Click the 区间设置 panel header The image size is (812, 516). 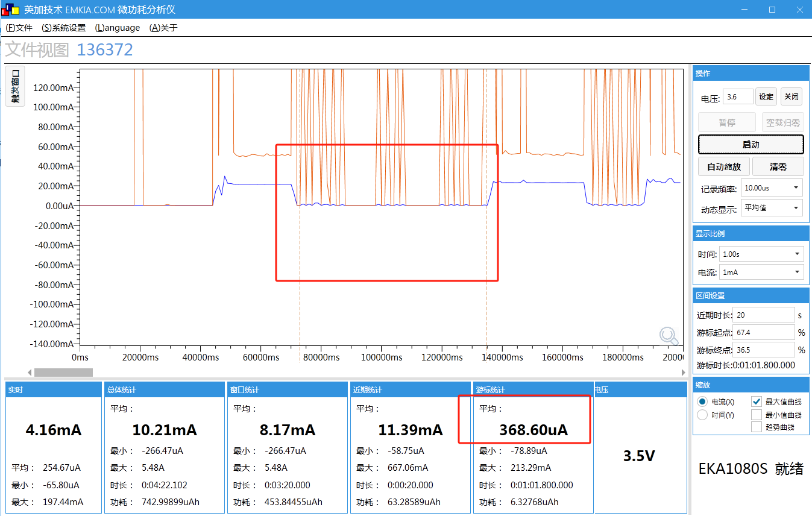pyautogui.click(x=751, y=295)
